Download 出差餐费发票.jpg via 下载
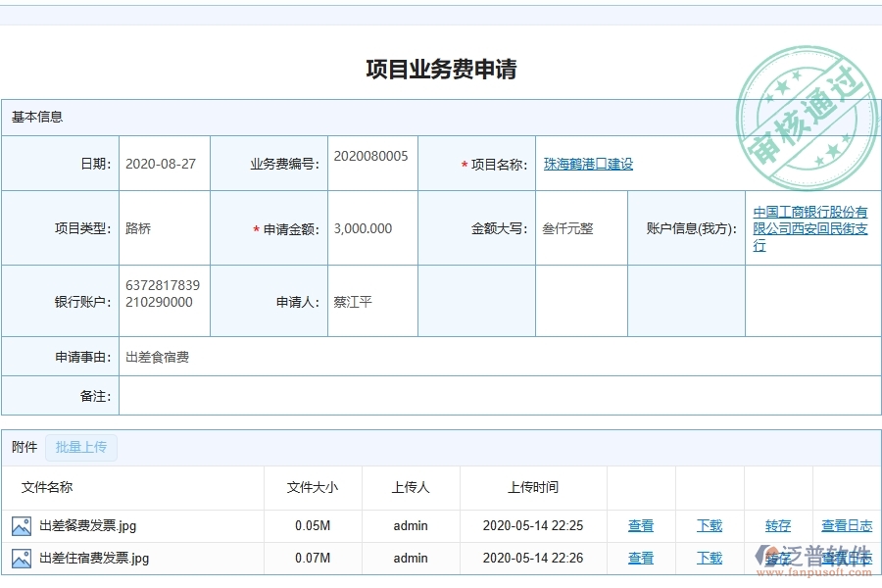882x588 pixels. [709, 525]
